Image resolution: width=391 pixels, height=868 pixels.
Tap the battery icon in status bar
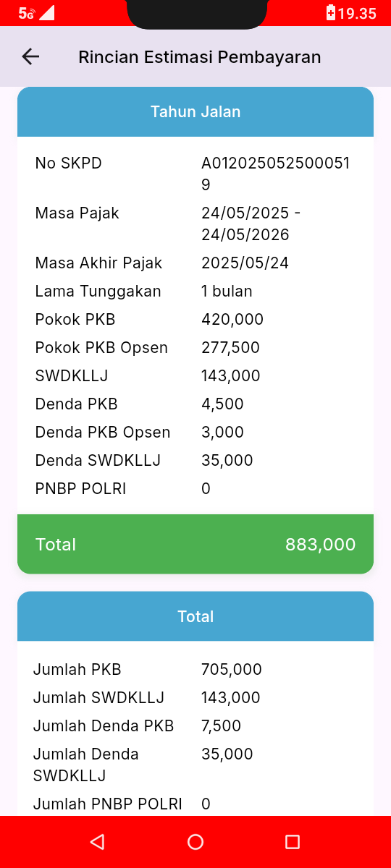coord(331,13)
